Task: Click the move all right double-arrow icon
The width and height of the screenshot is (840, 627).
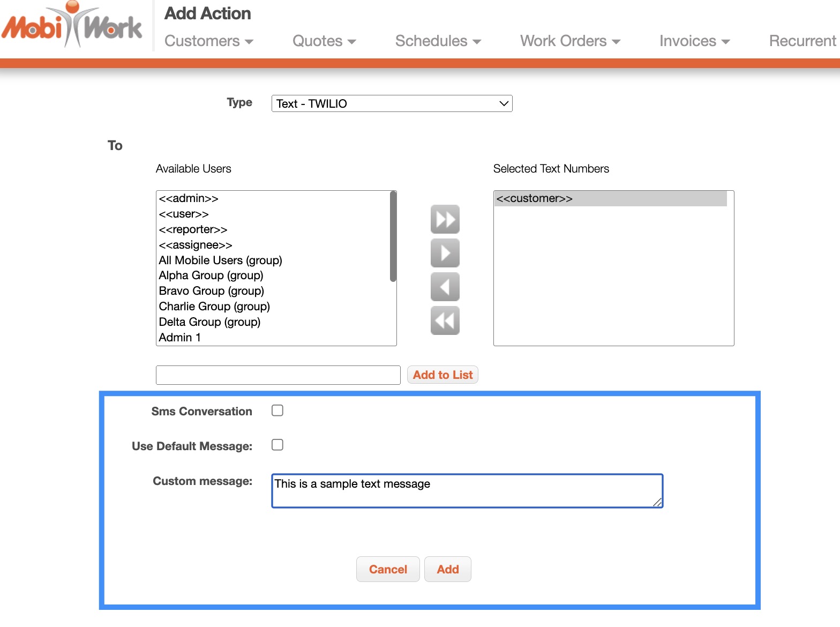Action: click(x=445, y=219)
